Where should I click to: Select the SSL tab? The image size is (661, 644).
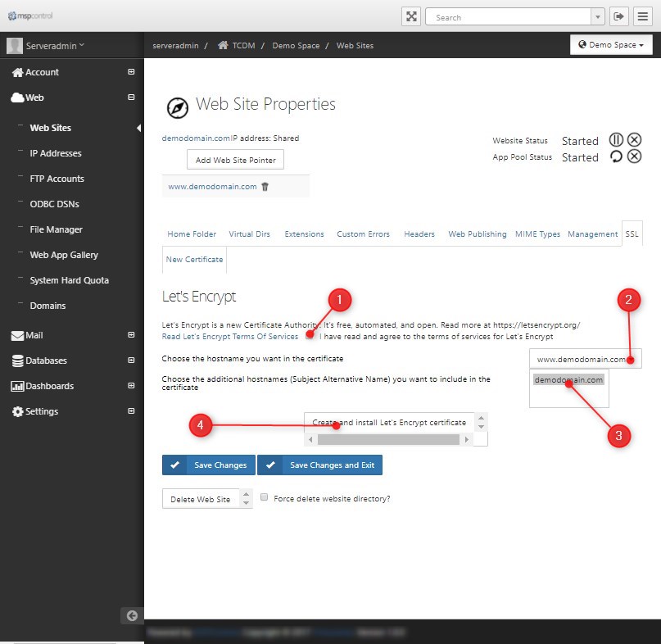pyautogui.click(x=632, y=234)
